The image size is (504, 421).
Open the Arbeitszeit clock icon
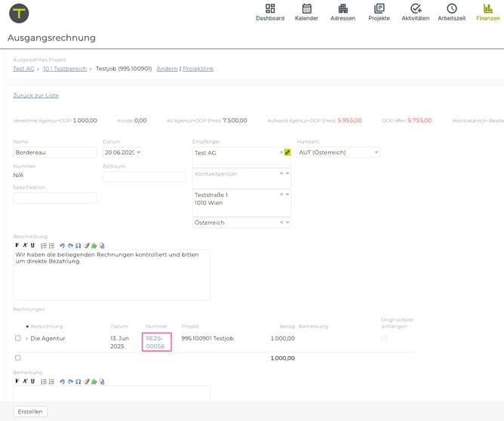[451, 12]
